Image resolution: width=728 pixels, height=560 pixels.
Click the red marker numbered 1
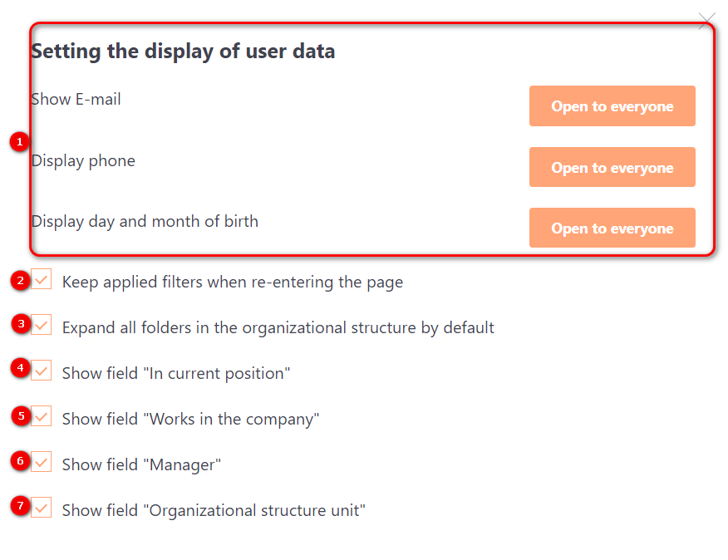20,142
